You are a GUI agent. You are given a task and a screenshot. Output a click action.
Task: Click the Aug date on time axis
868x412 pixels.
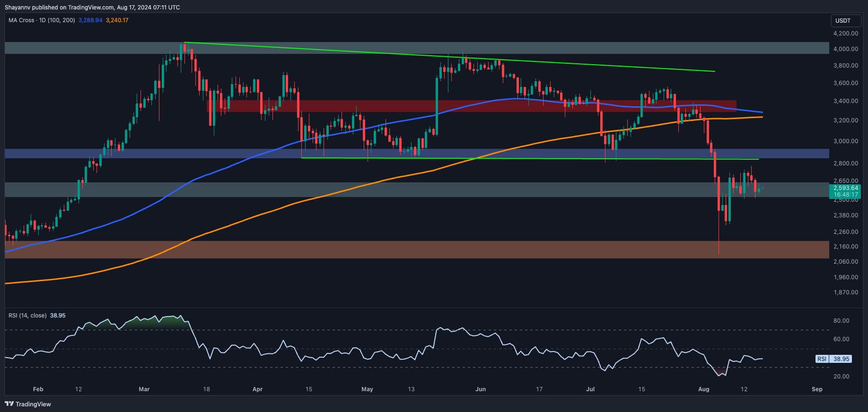(x=704, y=389)
